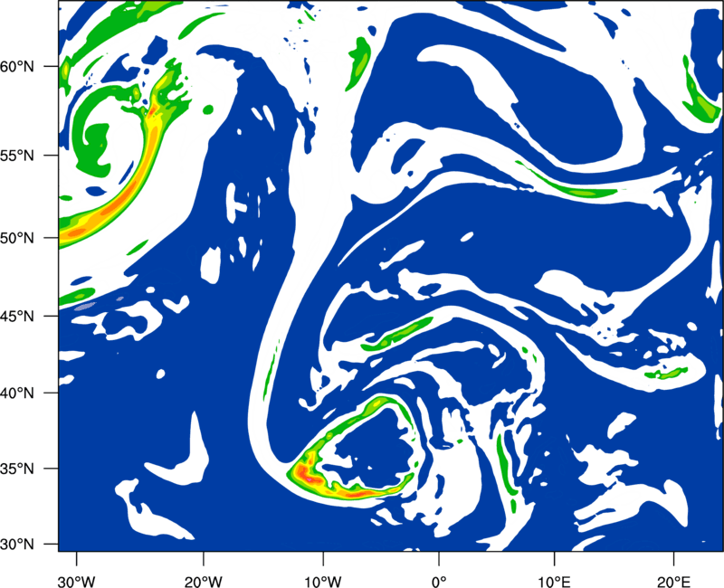This screenshot has height=588, width=724.
Task: Click the 10°W longitude label
Action: click(323, 582)
